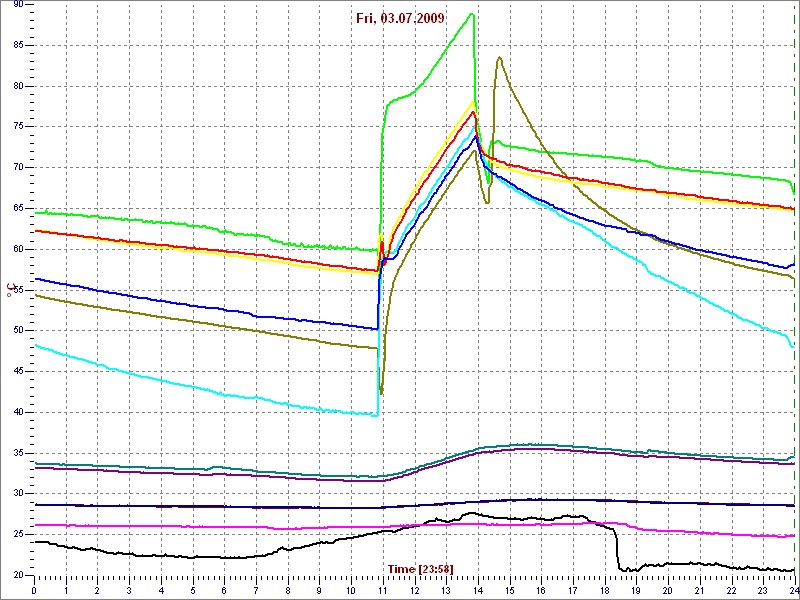Click hour '7' on the time axis
The height and width of the screenshot is (600, 800).
pos(256,589)
